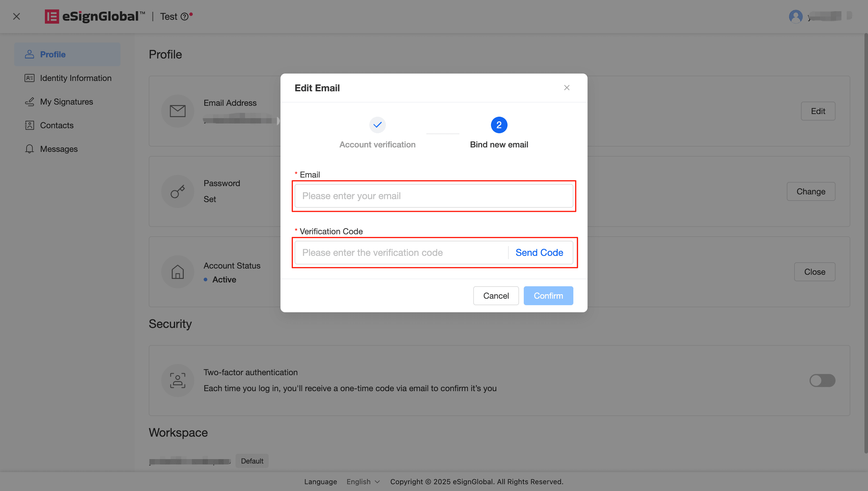This screenshot has width=868, height=491.
Task: Click the envelope icon beside Email Address
Action: (177, 111)
